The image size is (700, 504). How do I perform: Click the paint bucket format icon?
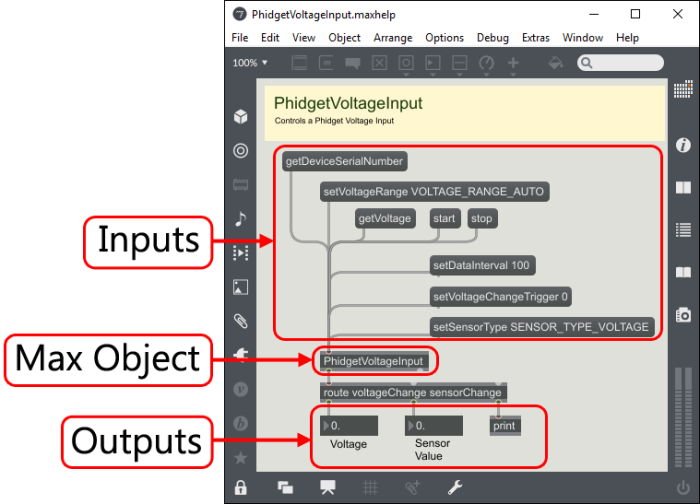pos(555,63)
